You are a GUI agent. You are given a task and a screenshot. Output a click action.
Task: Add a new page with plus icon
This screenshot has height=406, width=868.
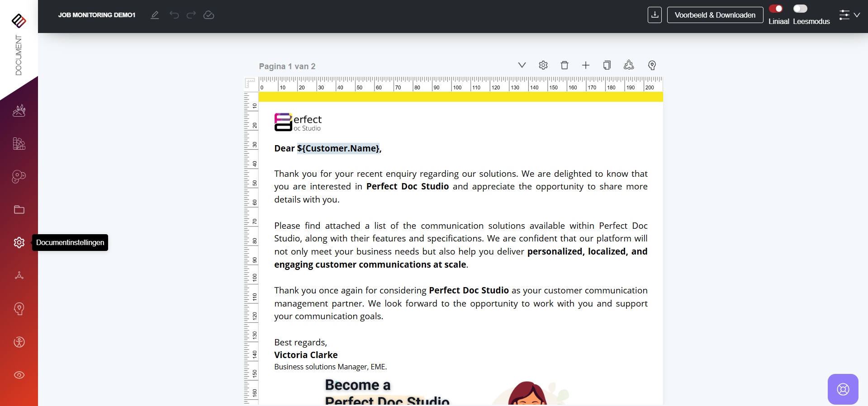coord(586,65)
